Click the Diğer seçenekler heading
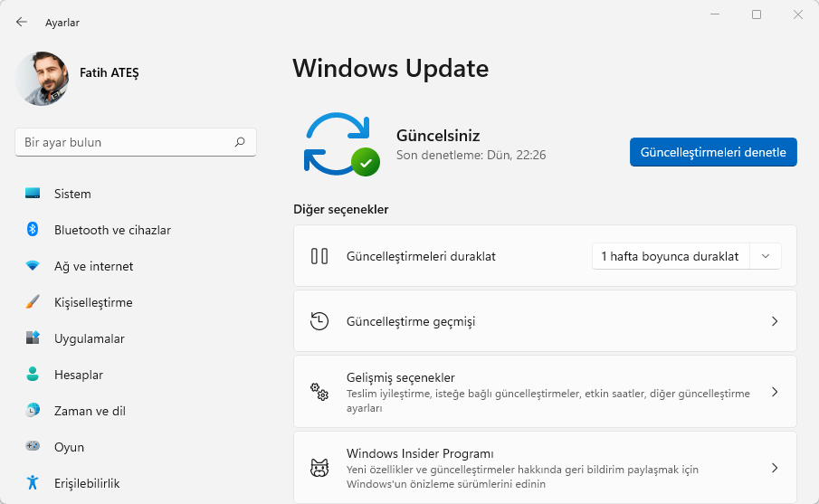The height and width of the screenshot is (504, 819). tap(341, 209)
